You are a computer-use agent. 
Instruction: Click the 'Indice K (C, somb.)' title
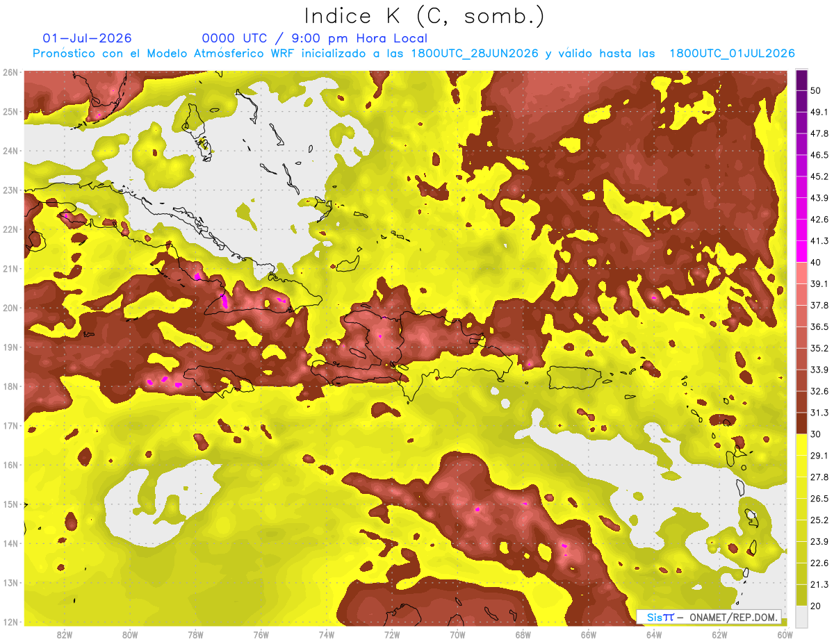pyautogui.click(x=424, y=16)
